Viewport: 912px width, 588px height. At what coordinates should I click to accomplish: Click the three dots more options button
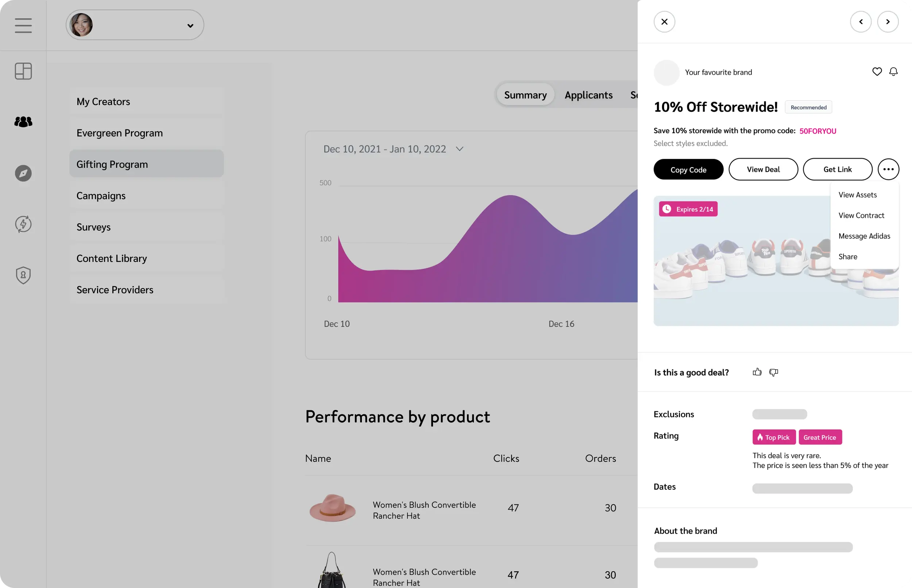(888, 169)
